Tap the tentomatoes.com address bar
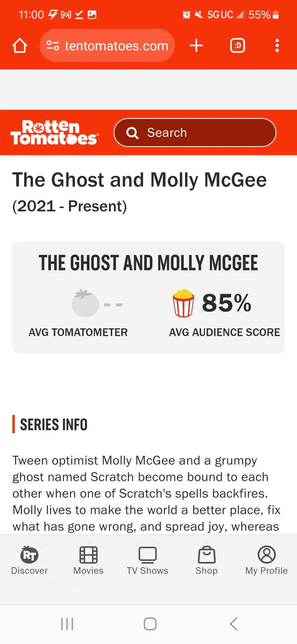 coord(107,46)
